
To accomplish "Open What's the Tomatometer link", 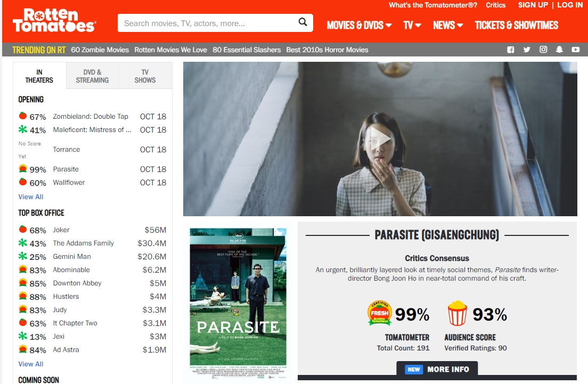I will pyautogui.click(x=433, y=5).
